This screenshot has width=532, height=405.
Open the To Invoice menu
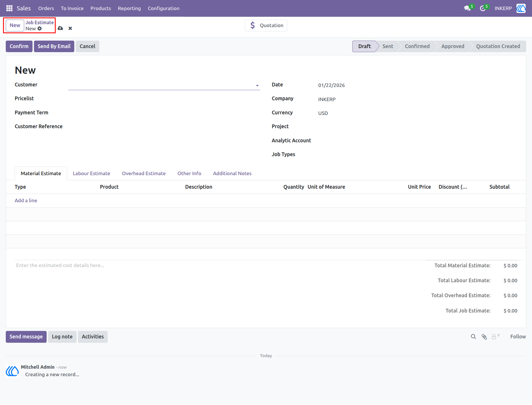72,8
